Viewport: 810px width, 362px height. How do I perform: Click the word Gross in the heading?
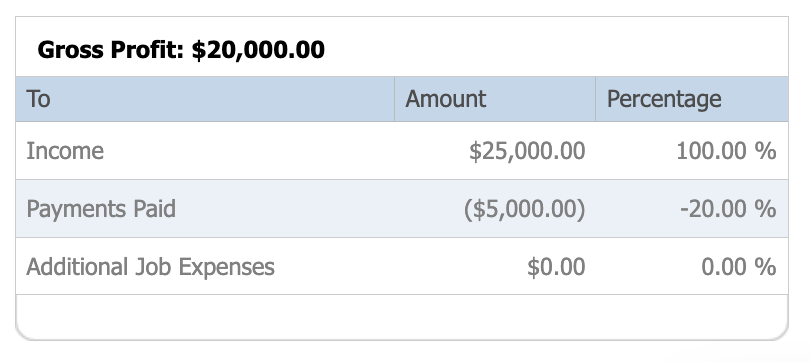71,50
